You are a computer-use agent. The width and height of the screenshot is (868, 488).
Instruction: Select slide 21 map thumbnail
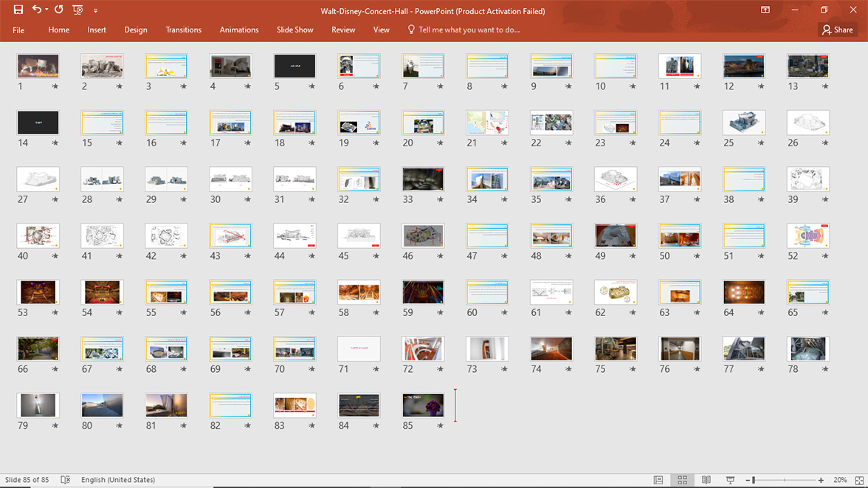(487, 123)
